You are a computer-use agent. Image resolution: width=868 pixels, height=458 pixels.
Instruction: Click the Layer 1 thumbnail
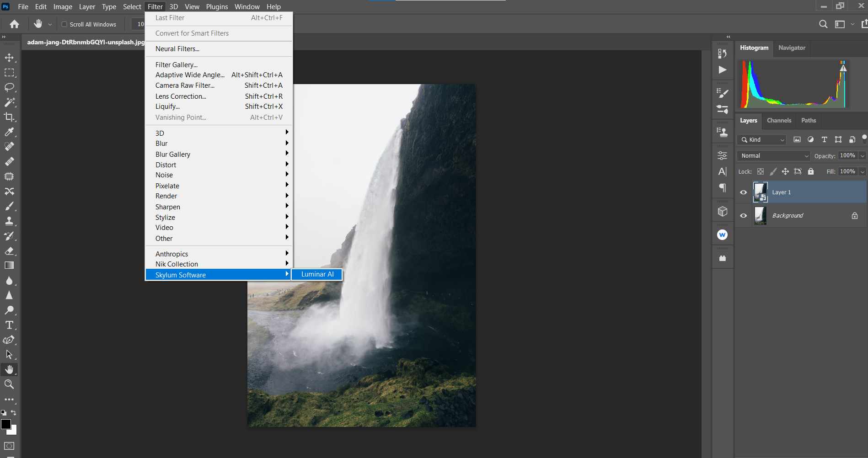(x=761, y=192)
